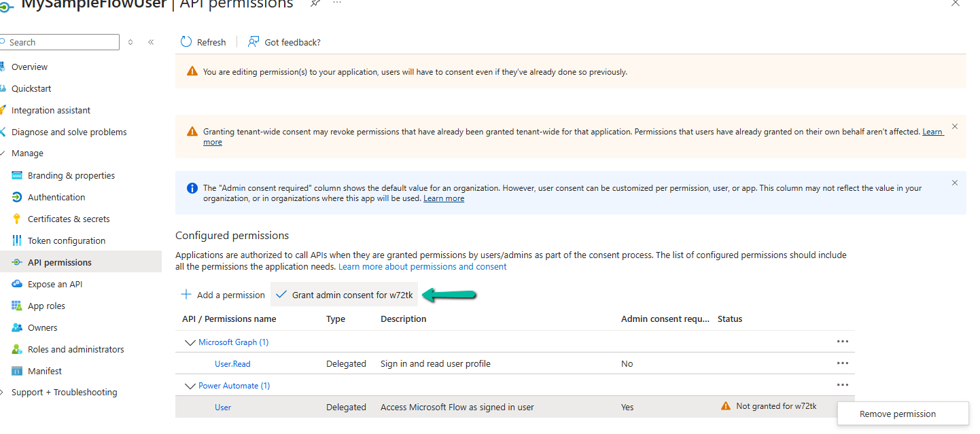Collapse the Manage section in sidebar
Screen dimensions: 980x434
coord(3,153)
